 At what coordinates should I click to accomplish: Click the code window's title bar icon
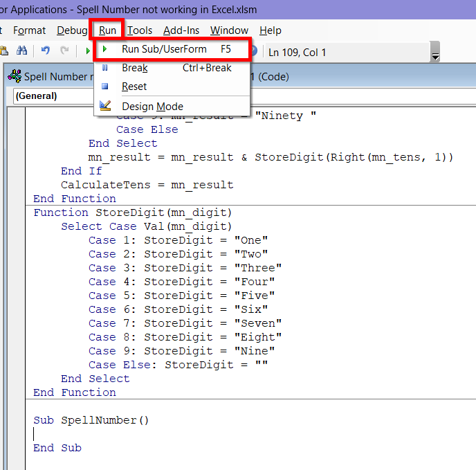coord(14,77)
